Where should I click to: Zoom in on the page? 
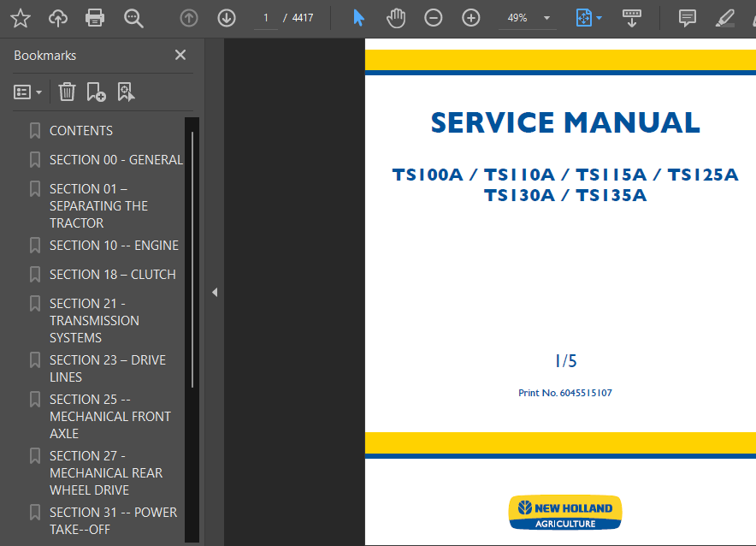(470, 17)
